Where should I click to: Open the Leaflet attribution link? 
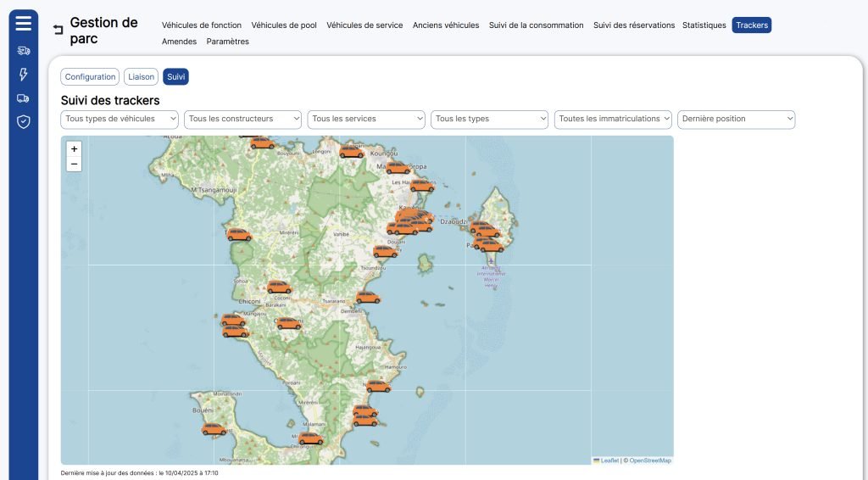(606, 460)
